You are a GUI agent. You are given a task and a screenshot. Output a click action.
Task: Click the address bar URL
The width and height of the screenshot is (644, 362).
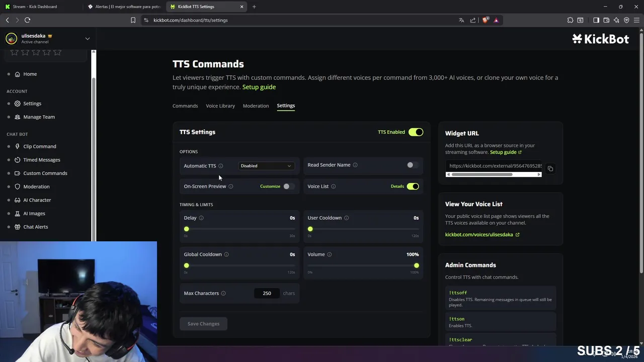tap(191, 20)
